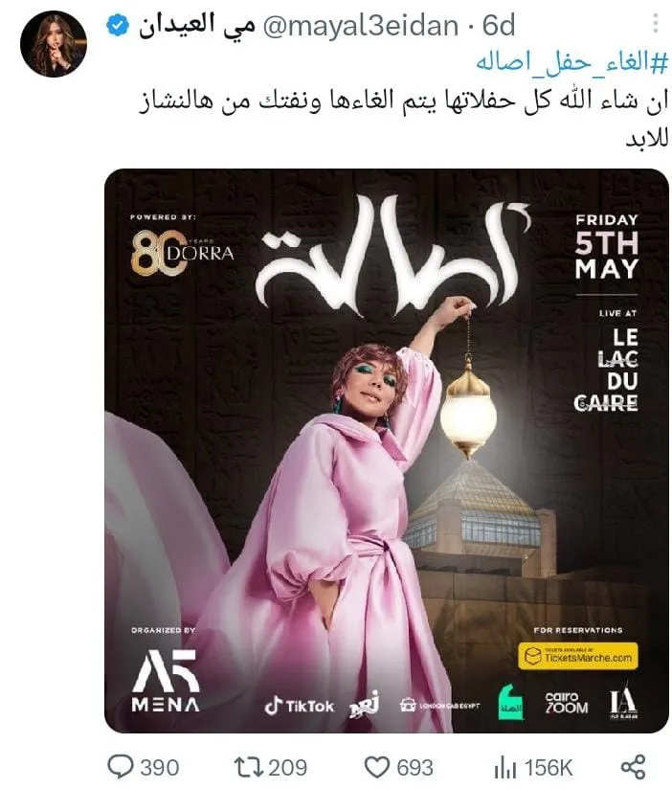Click the share icon
Viewport: 672px width, 789px height.
633,767
